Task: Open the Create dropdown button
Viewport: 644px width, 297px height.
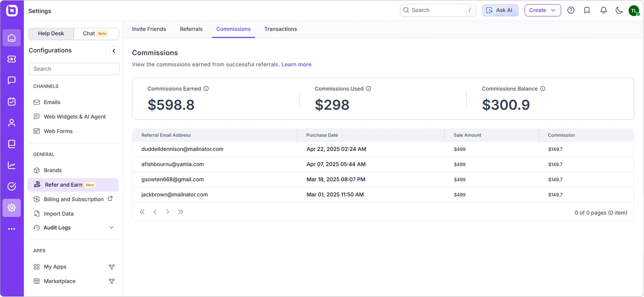Action: [x=543, y=10]
